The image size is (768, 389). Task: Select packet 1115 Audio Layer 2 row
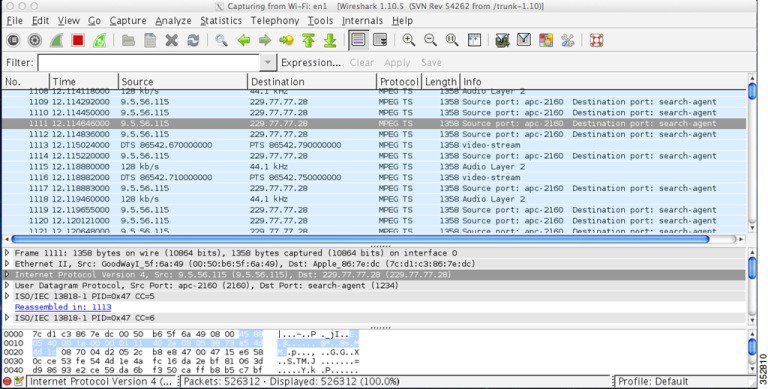coord(374,167)
